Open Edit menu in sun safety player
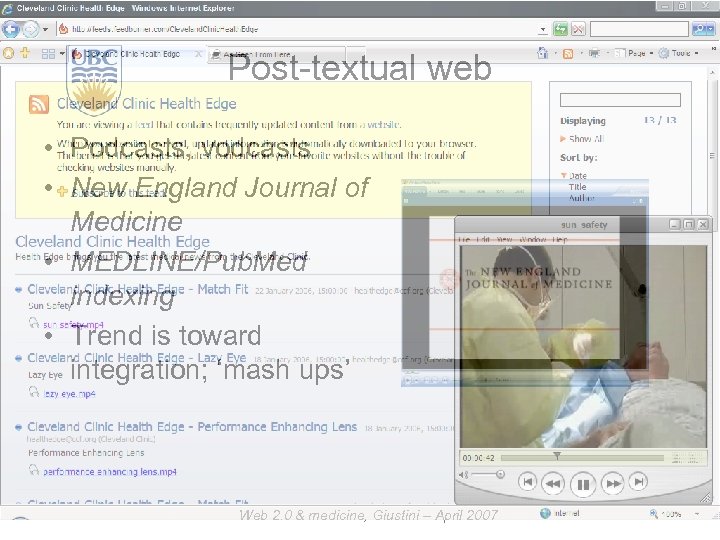The height and width of the screenshot is (540, 720). (483, 239)
